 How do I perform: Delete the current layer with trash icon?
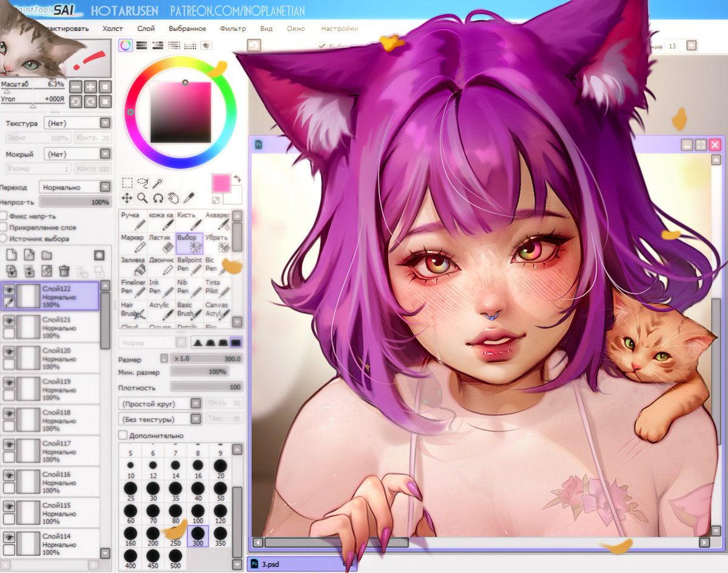[x=64, y=271]
